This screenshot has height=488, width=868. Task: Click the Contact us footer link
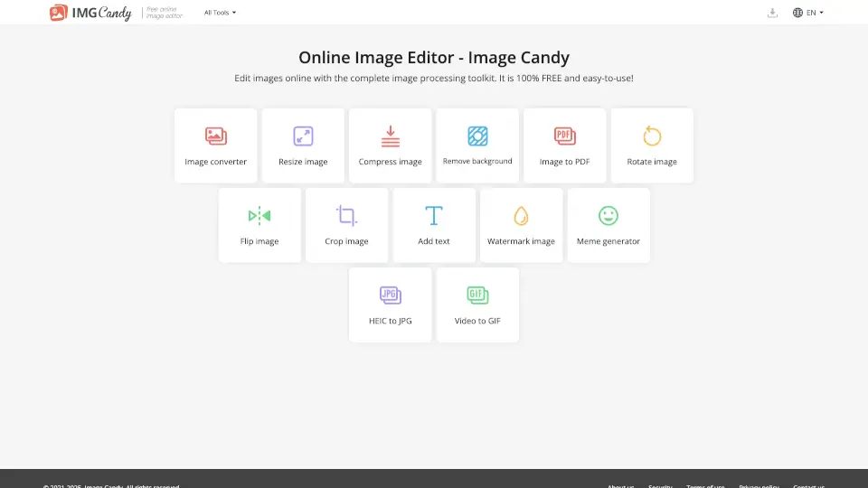pos(808,486)
